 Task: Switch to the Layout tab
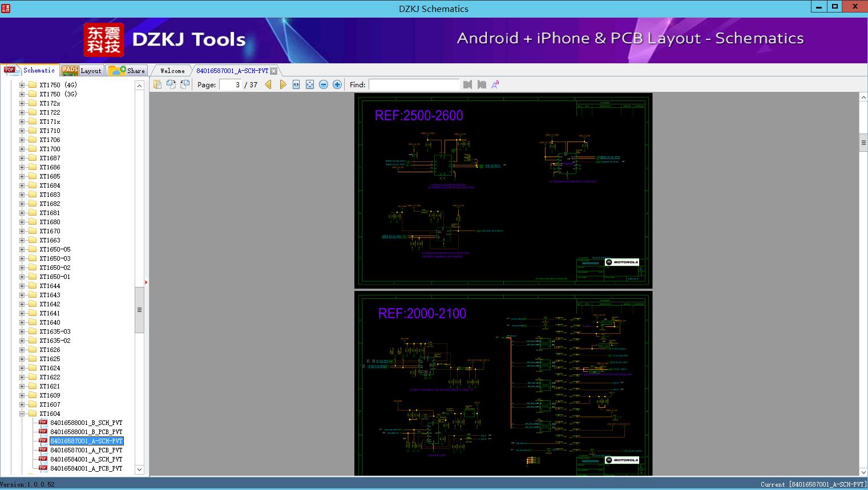tap(82, 71)
